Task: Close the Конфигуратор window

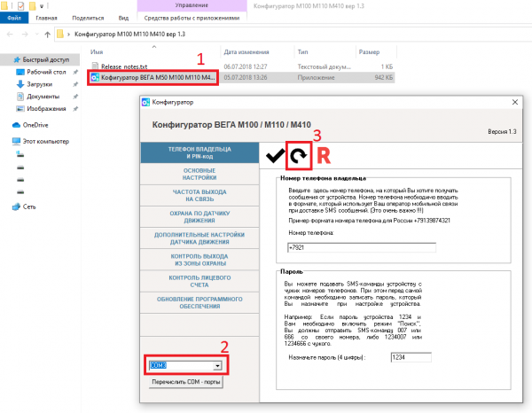Action: coord(514,102)
